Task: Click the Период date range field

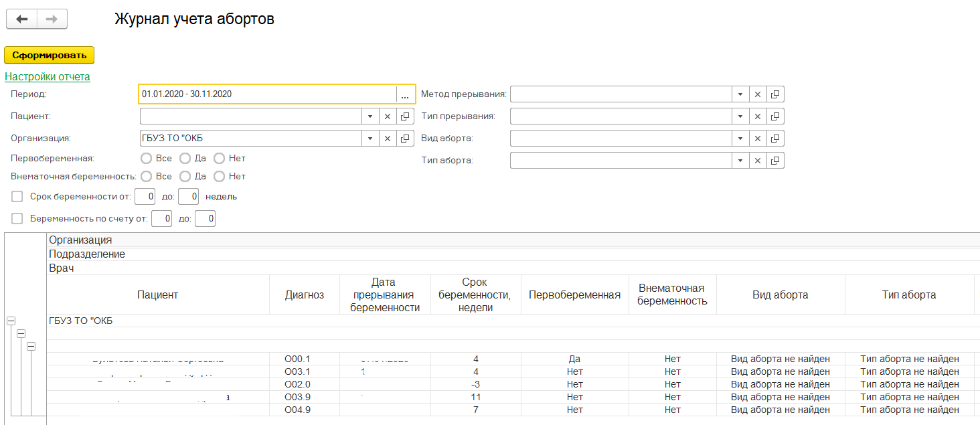Action: pyautogui.click(x=268, y=94)
